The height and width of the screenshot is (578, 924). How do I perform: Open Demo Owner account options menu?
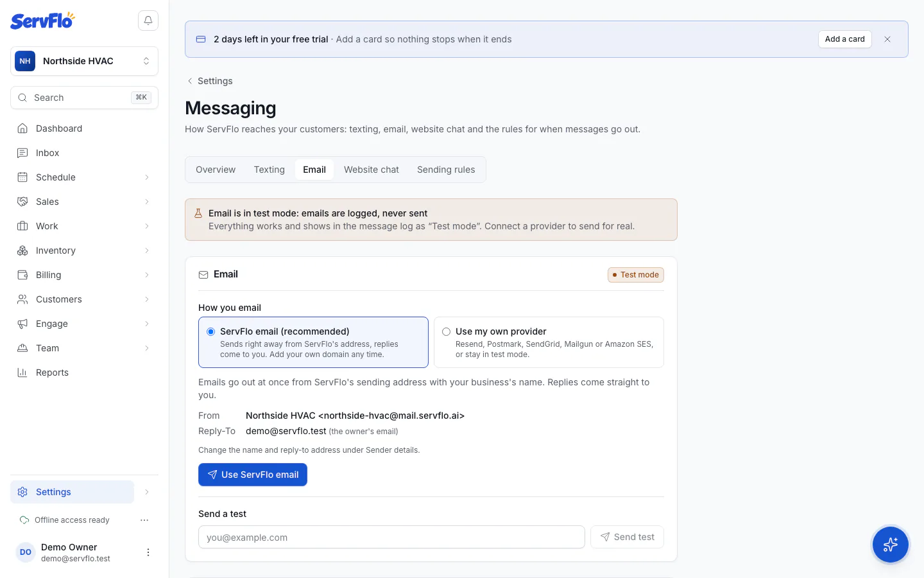tap(148, 552)
